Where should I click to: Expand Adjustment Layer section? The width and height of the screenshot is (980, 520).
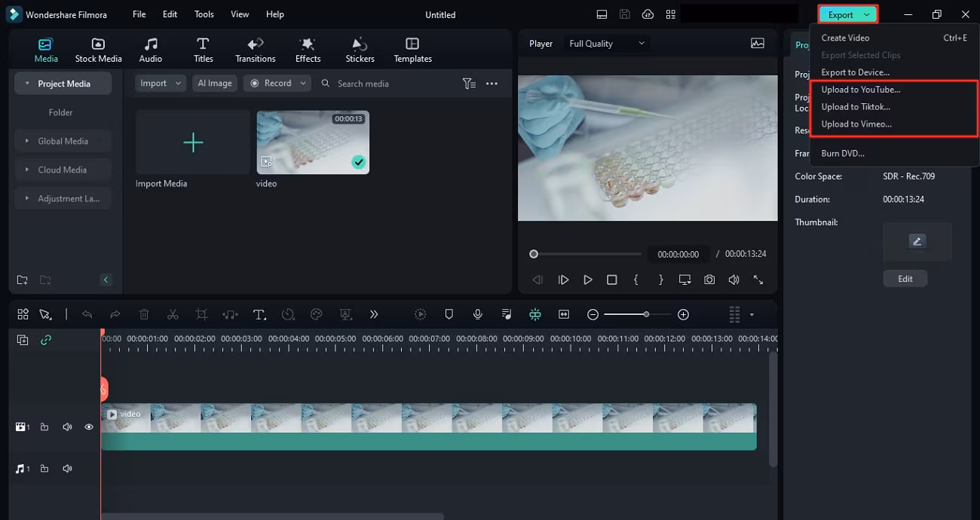pos(63,198)
